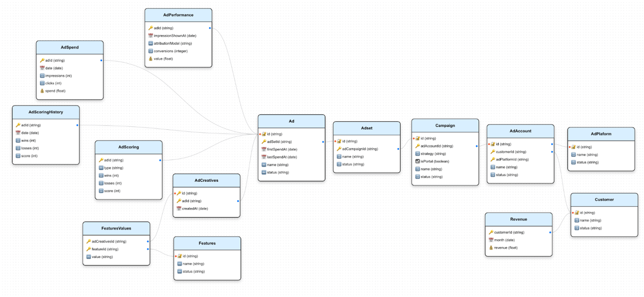The width and height of the screenshot is (644, 297).
Task: Click the blue connector dot on AdSpend adId
Action: pos(101,60)
